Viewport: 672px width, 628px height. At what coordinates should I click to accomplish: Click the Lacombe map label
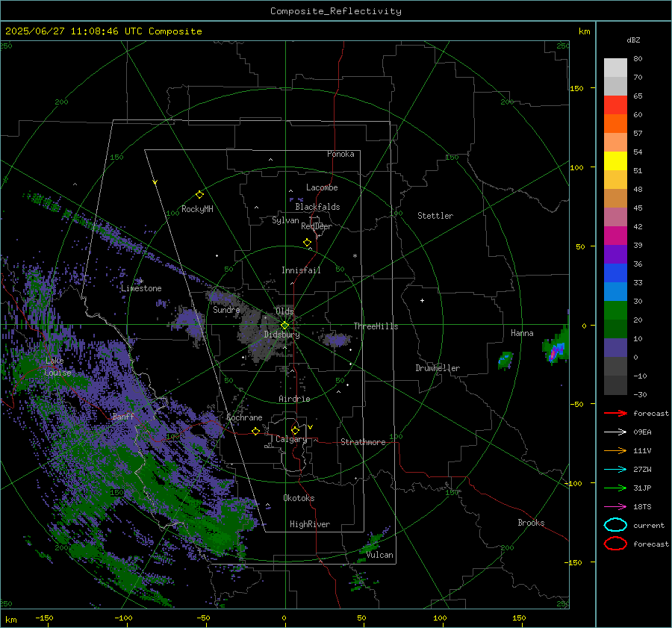pyautogui.click(x=322, y=187)
